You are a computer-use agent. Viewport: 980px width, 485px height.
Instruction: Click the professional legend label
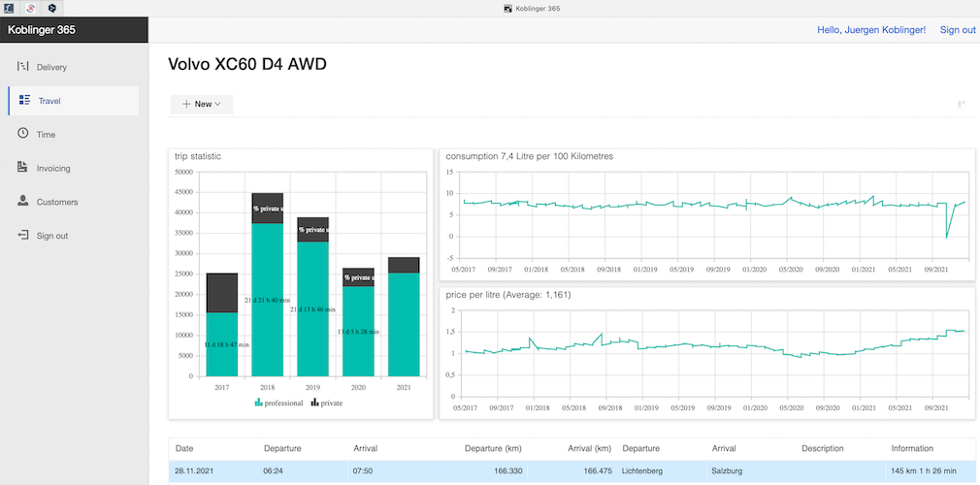coord(283,404)
